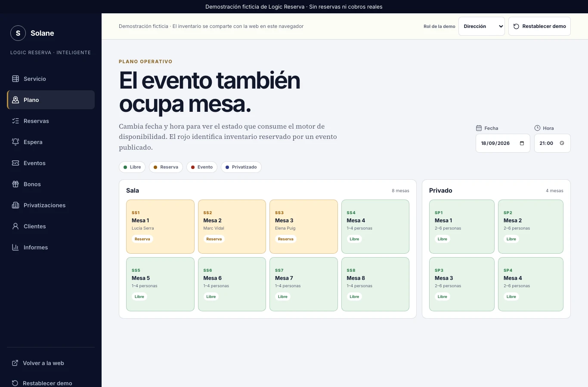The image size is (588, 387).
Task: Open the clock picker icon in Hora field
Action: 562,143
